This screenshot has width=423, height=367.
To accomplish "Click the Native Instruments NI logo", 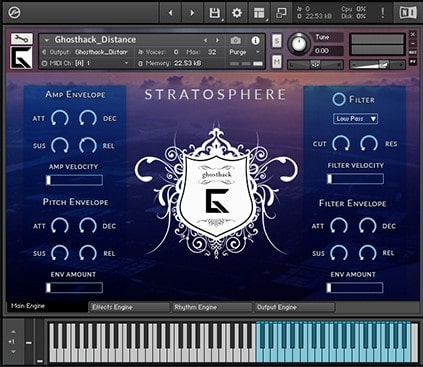I will point(408,13).
